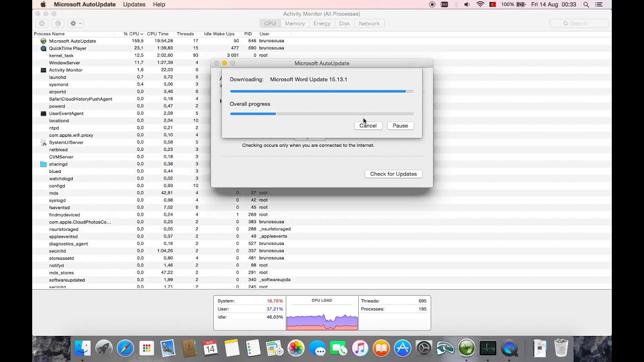Open Spotlight search in menu bar
This screenshot has height=362, width=644.
[586, 5]
